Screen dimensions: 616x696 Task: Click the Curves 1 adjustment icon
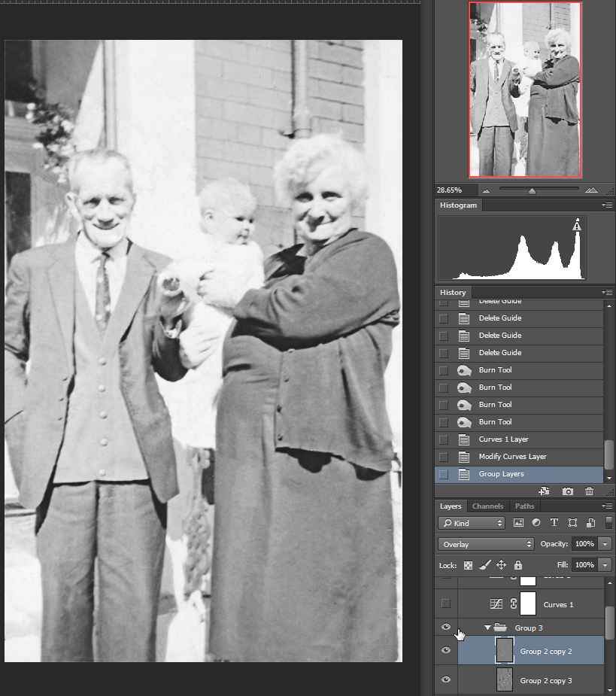pos(496,603)
